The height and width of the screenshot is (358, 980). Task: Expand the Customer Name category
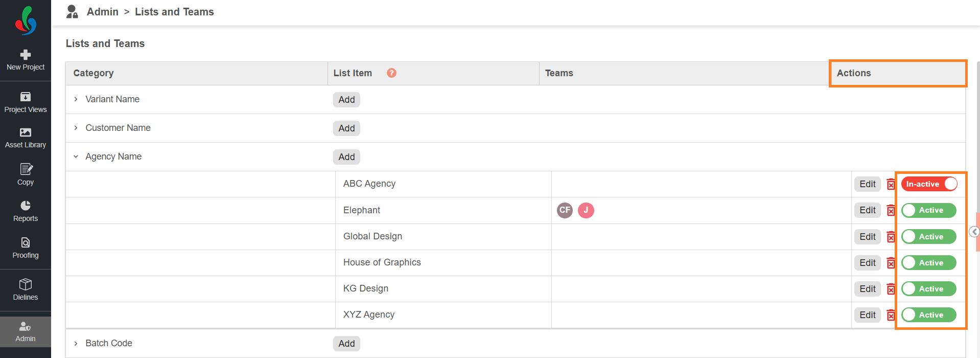click(x=76, y=128)
